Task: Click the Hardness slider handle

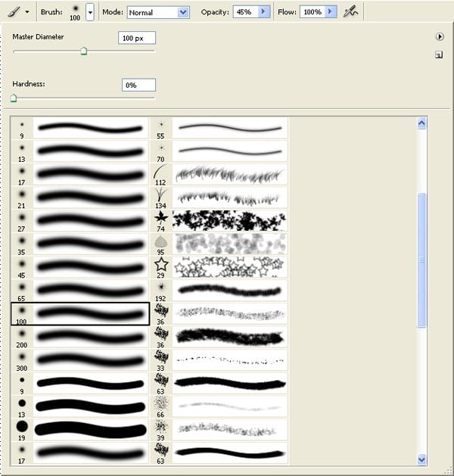Action: click(x=14, y=98)
